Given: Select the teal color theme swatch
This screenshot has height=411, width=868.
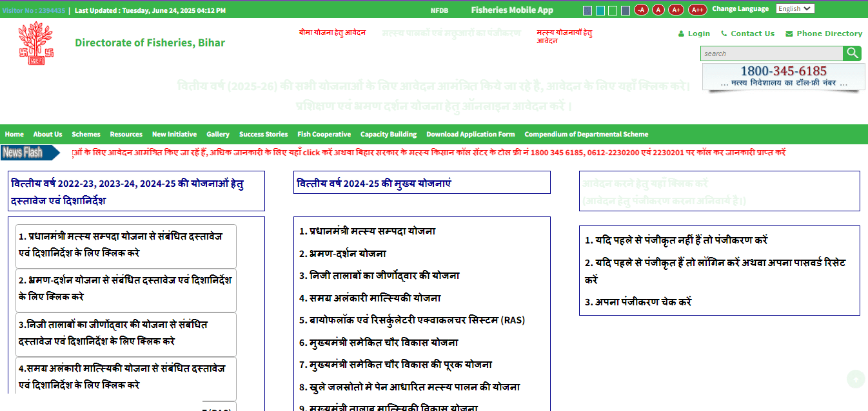Looking at the screenshot, I should [600, 10].
